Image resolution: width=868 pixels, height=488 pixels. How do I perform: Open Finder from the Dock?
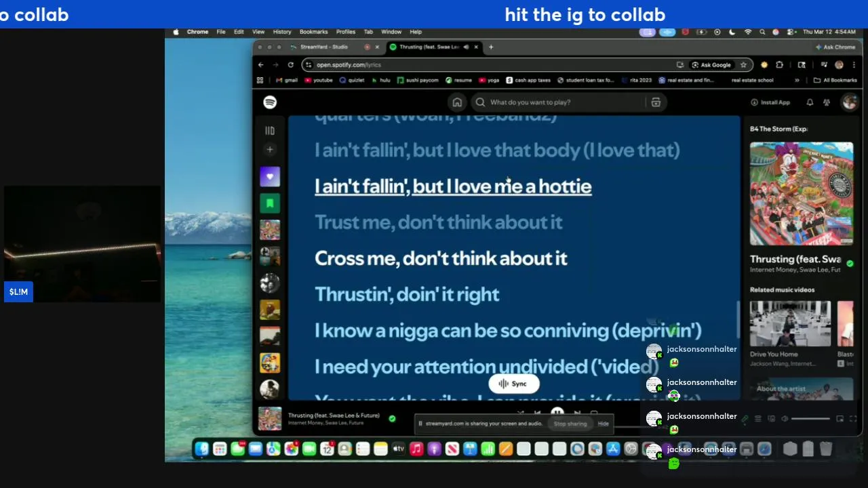pos(202,449)
